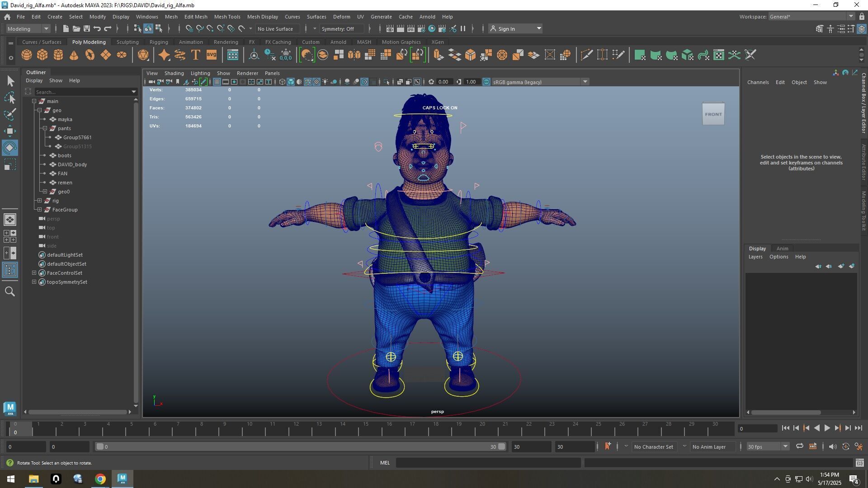The height and width of the screenshot is (488, 868).
Task: Open the sRGB gamma color space dropdown
Action: pos(540,82)
